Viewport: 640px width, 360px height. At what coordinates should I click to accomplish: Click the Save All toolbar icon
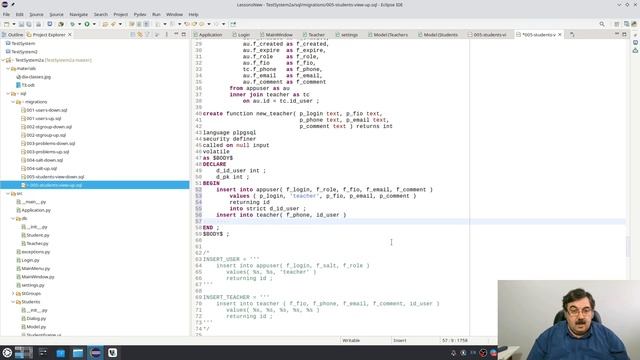[29, 24]
